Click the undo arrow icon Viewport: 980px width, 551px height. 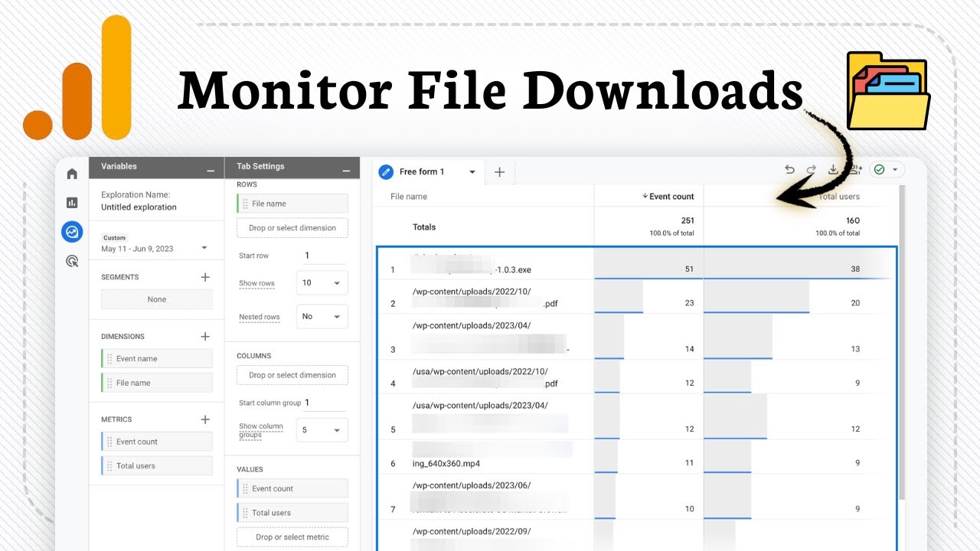click(789, 170)
